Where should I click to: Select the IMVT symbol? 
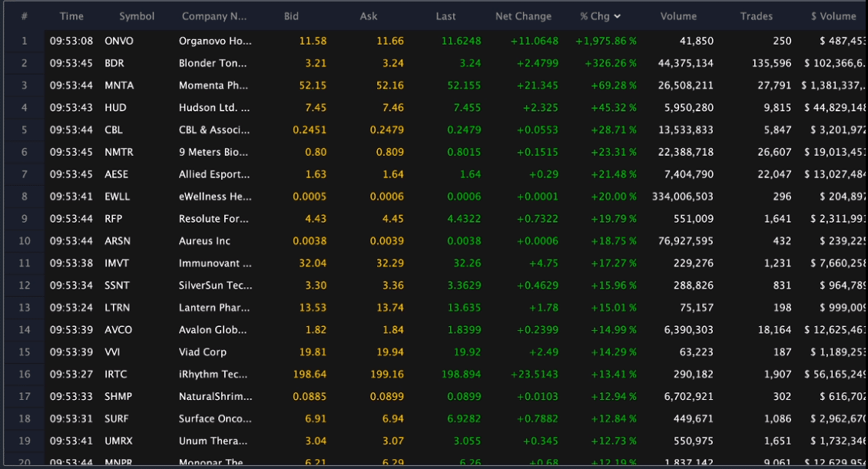[x=117, y=263]
